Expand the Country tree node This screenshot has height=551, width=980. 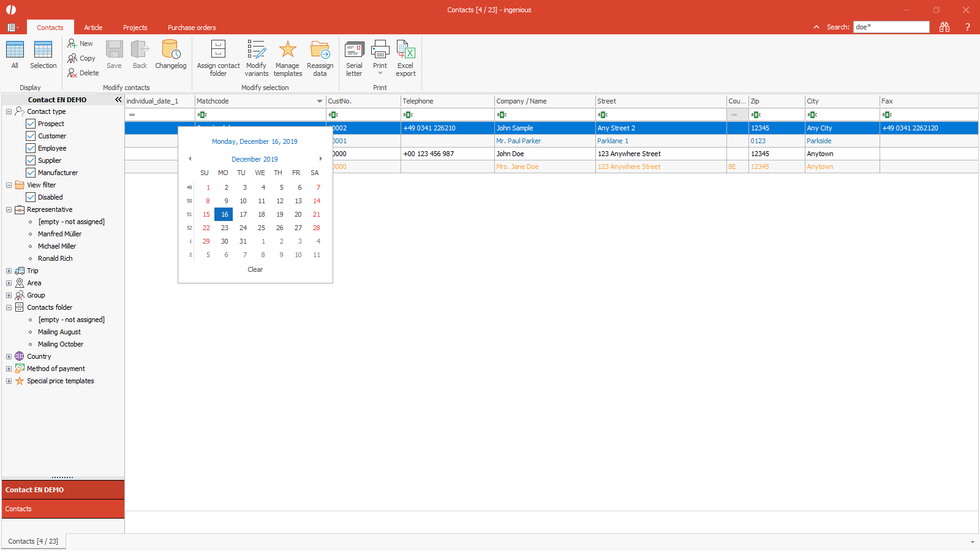click(9, 356)
